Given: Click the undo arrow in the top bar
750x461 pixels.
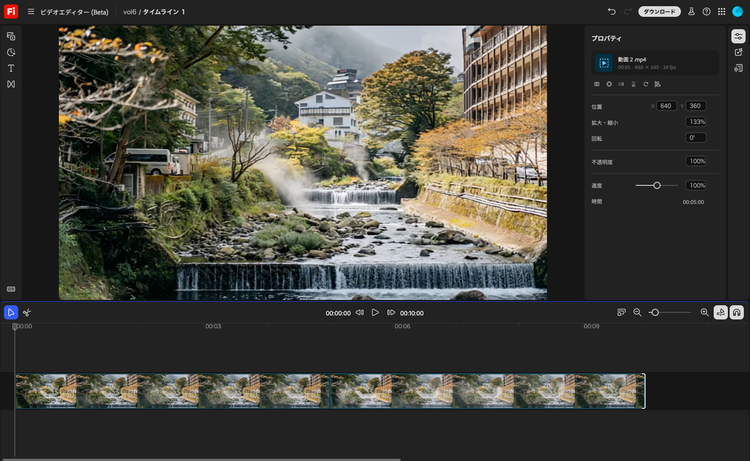Looking at the screenshot, I should 611,11.
